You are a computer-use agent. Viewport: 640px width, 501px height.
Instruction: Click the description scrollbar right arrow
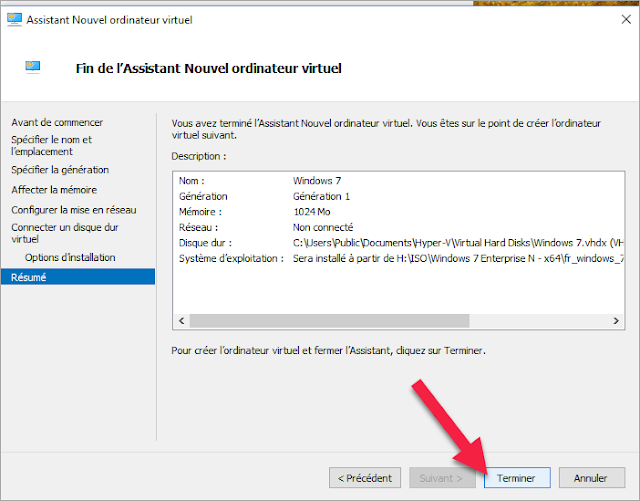point(616,321)
